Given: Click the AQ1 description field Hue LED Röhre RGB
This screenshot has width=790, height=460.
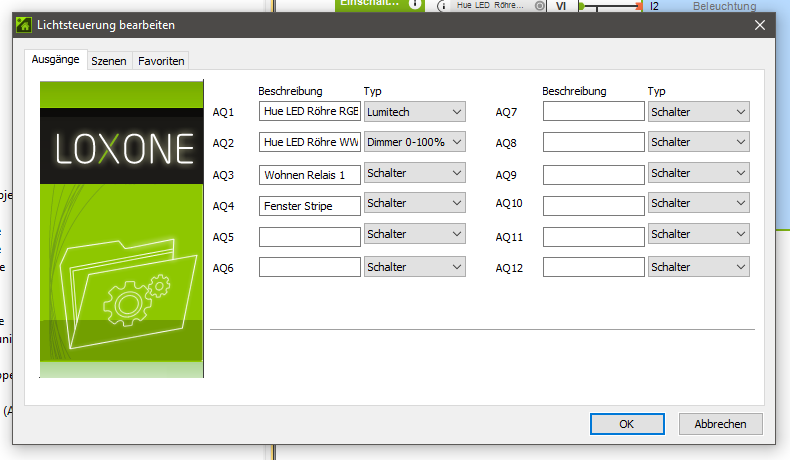Looking at the screenshot, I should 310,111.
